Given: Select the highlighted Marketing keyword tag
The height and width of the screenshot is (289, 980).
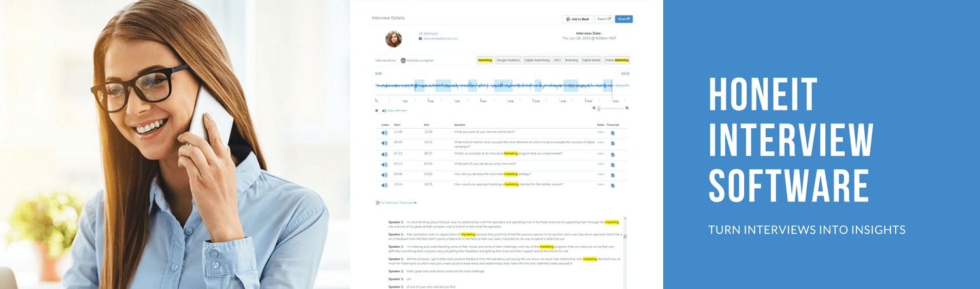Looking at the screenshot, I should click(x=485, y=60).
